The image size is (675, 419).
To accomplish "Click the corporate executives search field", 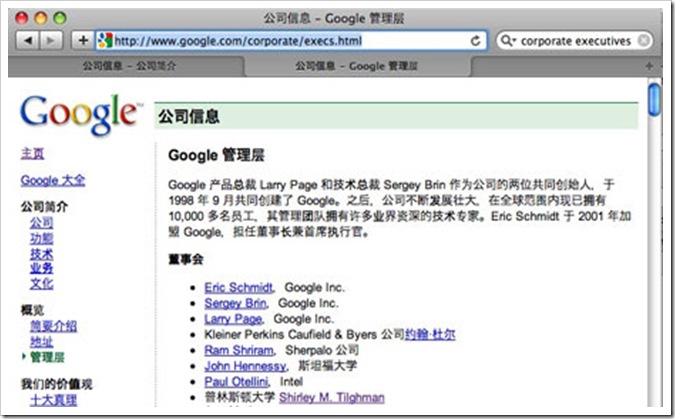I will click(576, 41).
